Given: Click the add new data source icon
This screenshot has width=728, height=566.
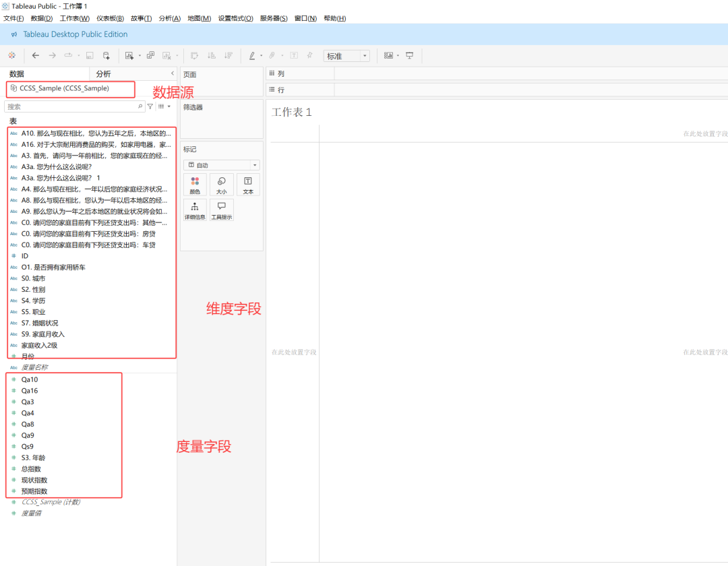Looking at the screenshot, I should [107, 56].
